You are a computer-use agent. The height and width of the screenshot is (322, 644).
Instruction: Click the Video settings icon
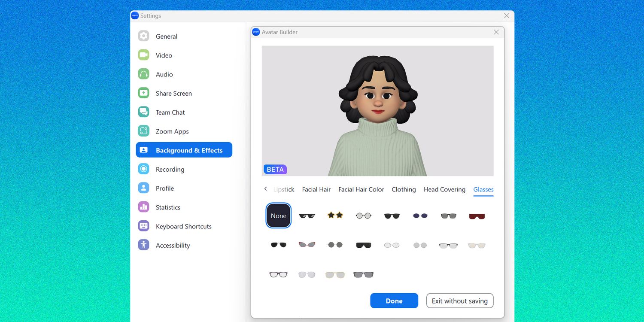click(143, 55)
